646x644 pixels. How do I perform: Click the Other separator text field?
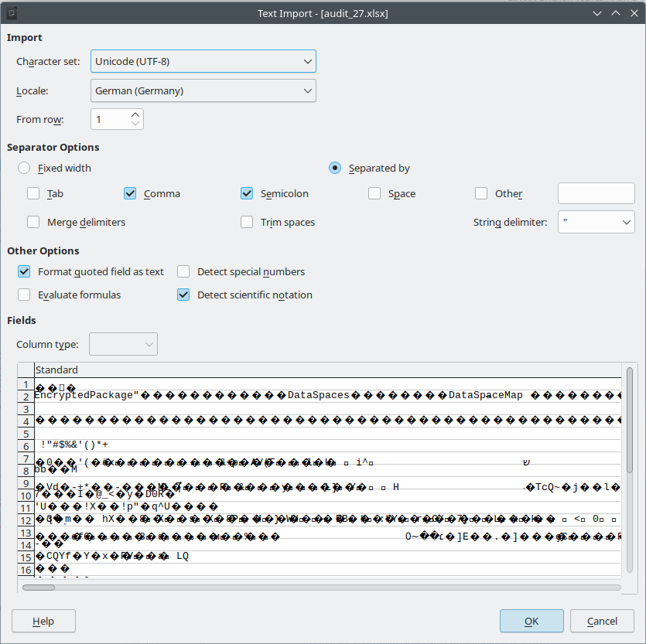(596, 193)
